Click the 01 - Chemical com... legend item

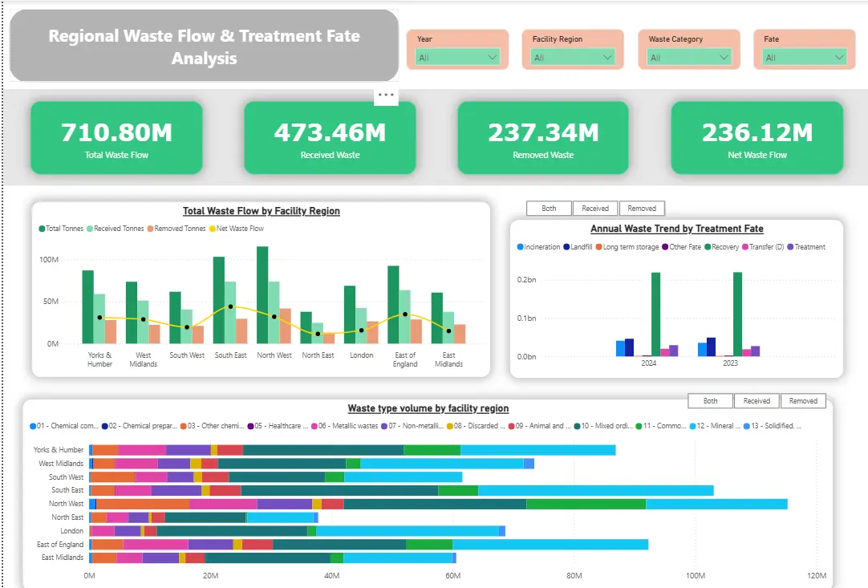64,426
